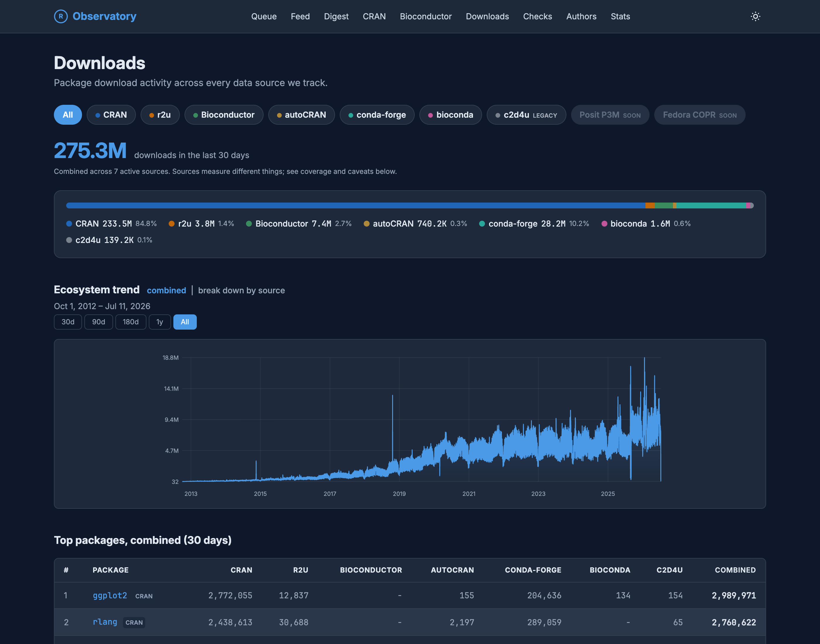The width and height of the screenshot is (820, 644).
Task: Click the c2d4u 139.2K legend entry
Action: (x=109, y=240)
